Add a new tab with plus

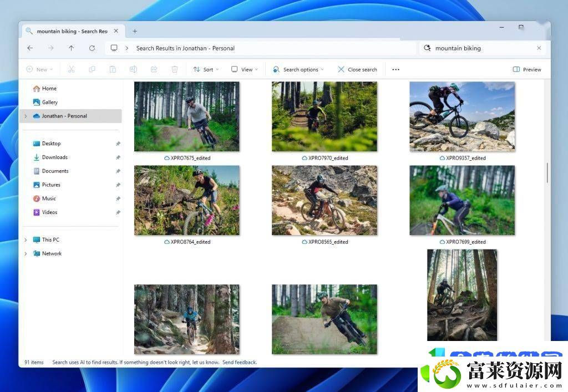pyautogui.click(x=135, y=31)
